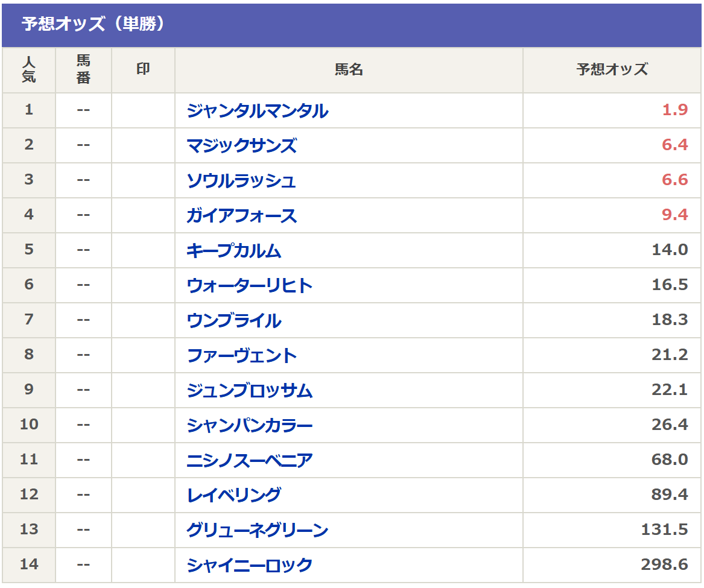Viewport: 704px width, 588px height.
Task: Open ニシノスーベニア horse page
Action: pyautogui.click(x=250, y=461)
